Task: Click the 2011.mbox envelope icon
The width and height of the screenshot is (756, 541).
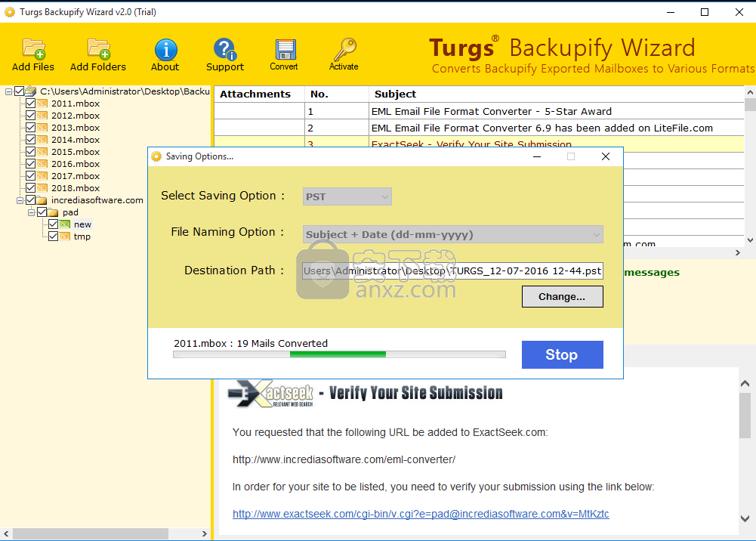Action: click(x=42, y=104)
